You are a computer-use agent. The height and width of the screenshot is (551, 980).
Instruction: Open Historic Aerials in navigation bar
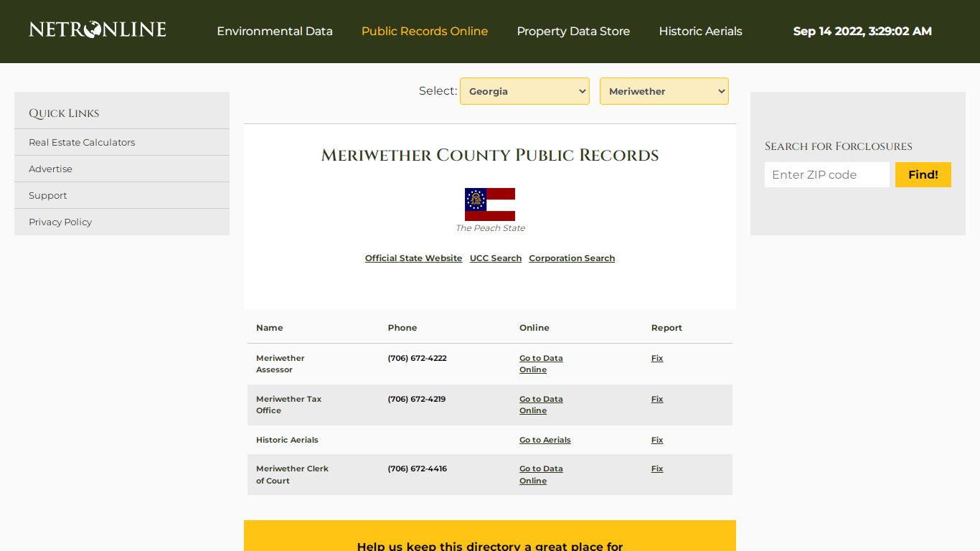coord(700,31)
